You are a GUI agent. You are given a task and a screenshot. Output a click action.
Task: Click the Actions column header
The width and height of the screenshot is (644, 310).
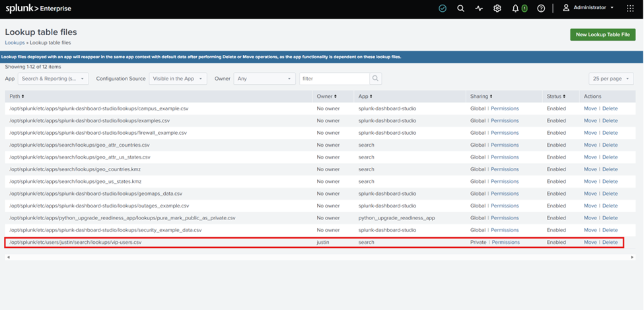tap(592, 97)
